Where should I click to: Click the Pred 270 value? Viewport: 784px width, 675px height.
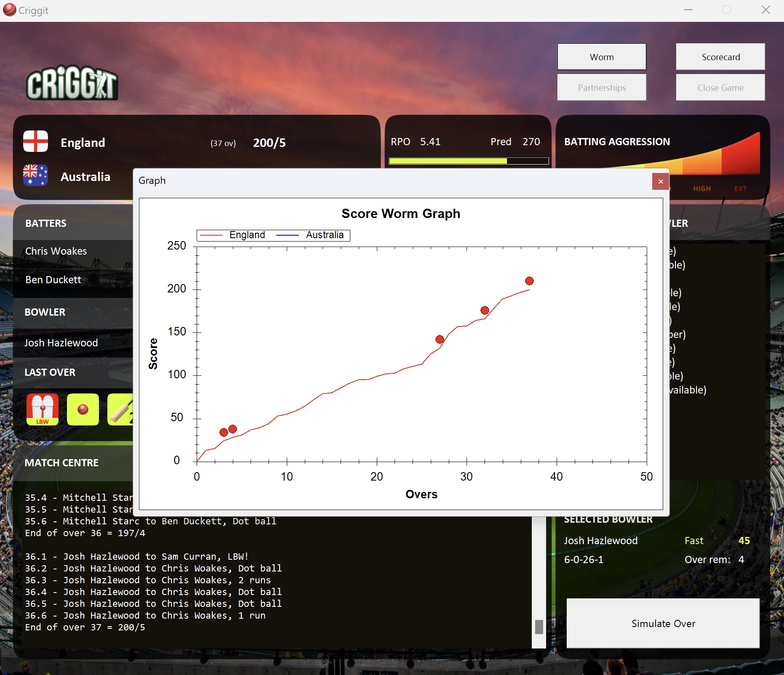coord(531,142)
